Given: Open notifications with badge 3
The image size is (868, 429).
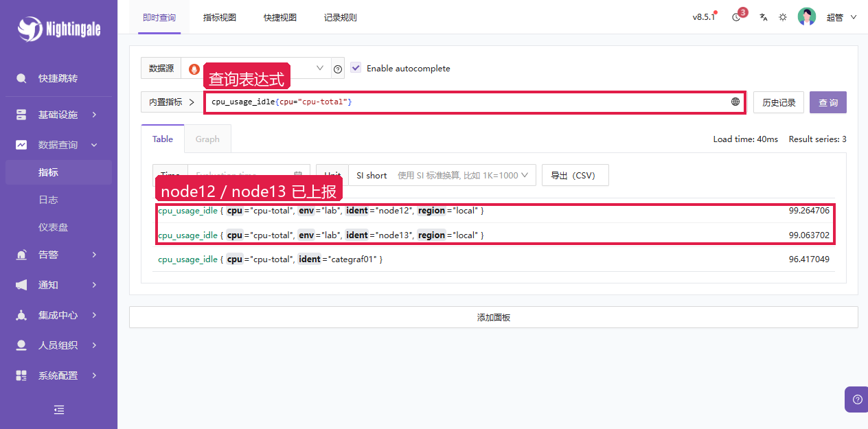Looking at the screenshot, I should [738, 16].
